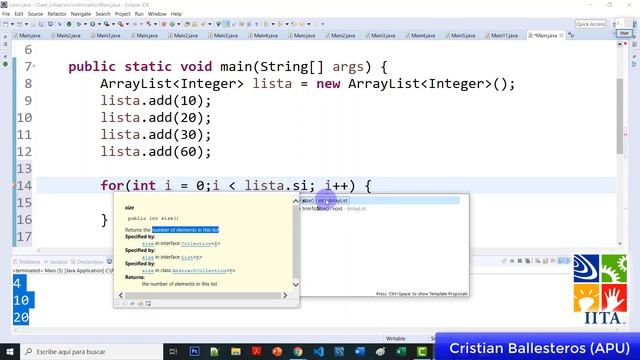Click the Windows search box 'Escribe aquí para buscar'

pyautogui.click(x=92, y=351)
